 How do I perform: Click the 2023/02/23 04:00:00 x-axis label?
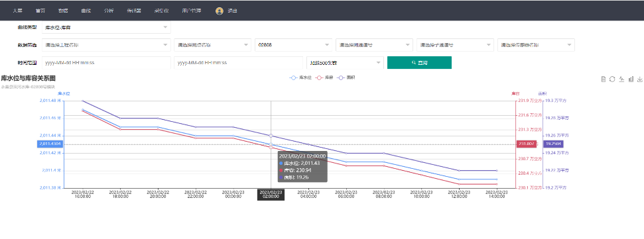(x=308, y=195)
